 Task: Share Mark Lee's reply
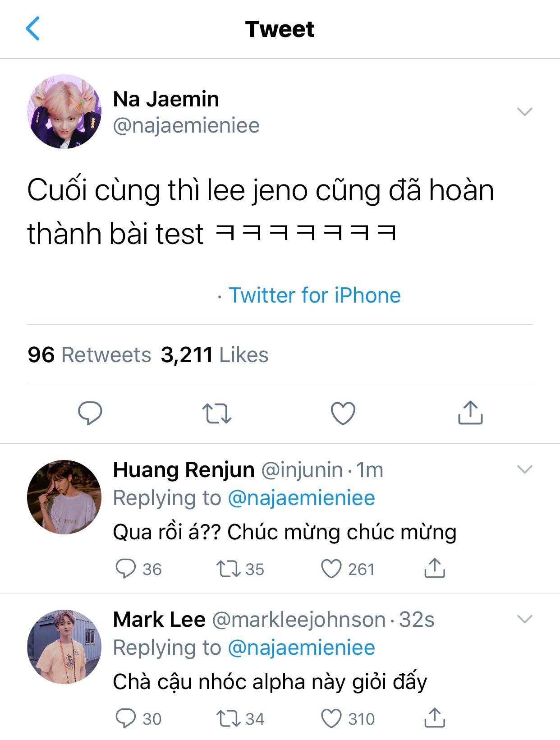(435, 718)
